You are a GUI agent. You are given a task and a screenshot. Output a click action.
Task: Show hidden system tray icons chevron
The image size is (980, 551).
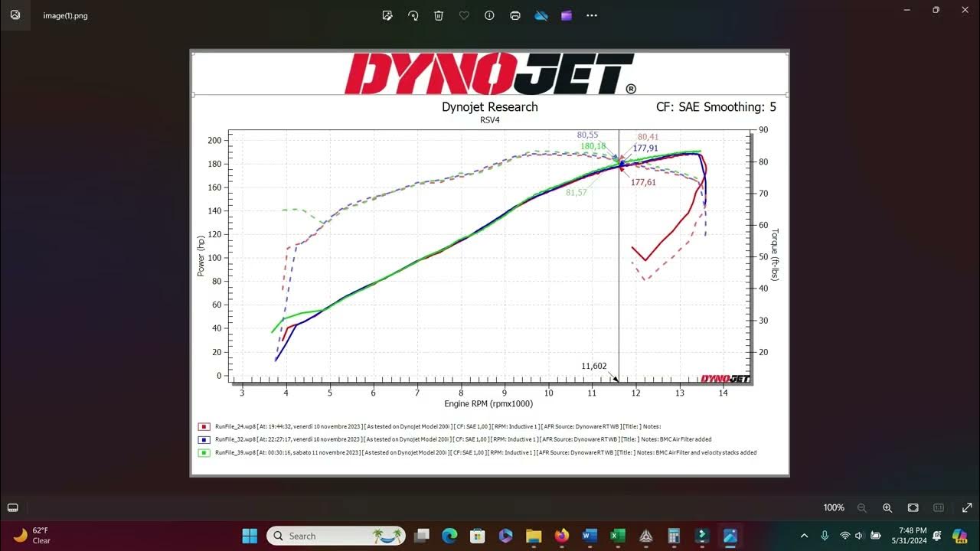(x=804, y=536)
